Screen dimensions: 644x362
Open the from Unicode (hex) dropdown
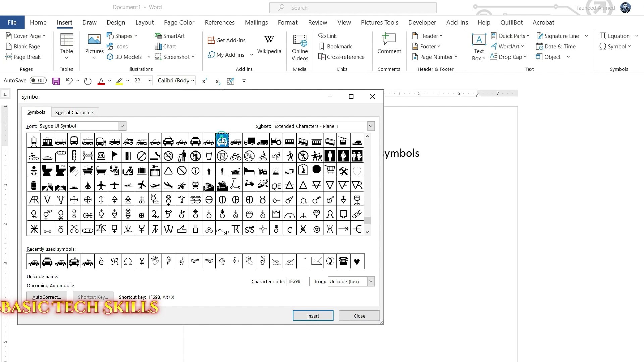click(371, 282)
